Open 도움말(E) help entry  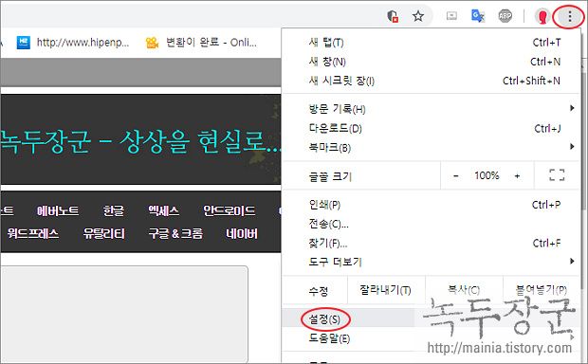tap(431, 338)
